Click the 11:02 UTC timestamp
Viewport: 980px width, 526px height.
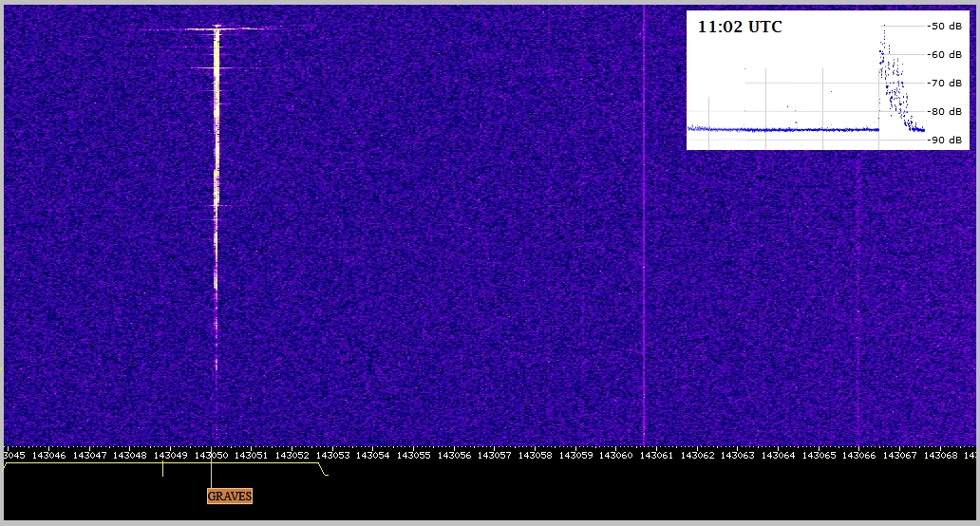point(740,27)
